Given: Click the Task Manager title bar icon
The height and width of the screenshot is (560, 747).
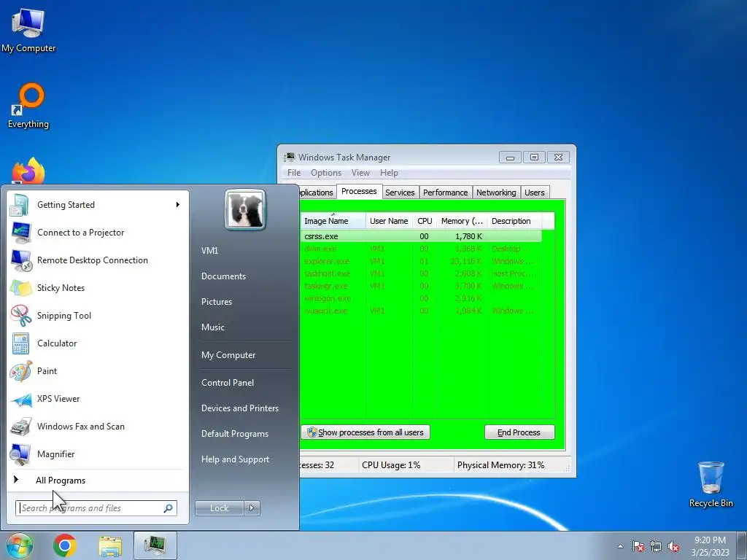Looking at the screenshot, I should 289,157.
